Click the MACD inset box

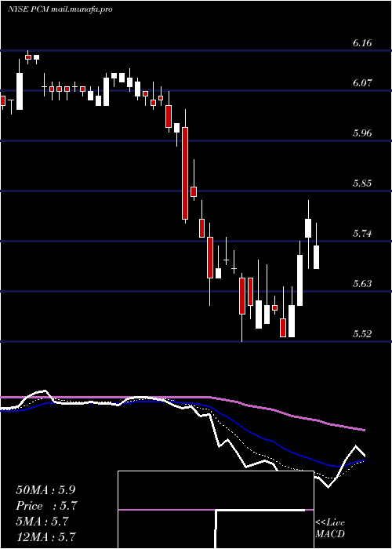tap(216, 510)
